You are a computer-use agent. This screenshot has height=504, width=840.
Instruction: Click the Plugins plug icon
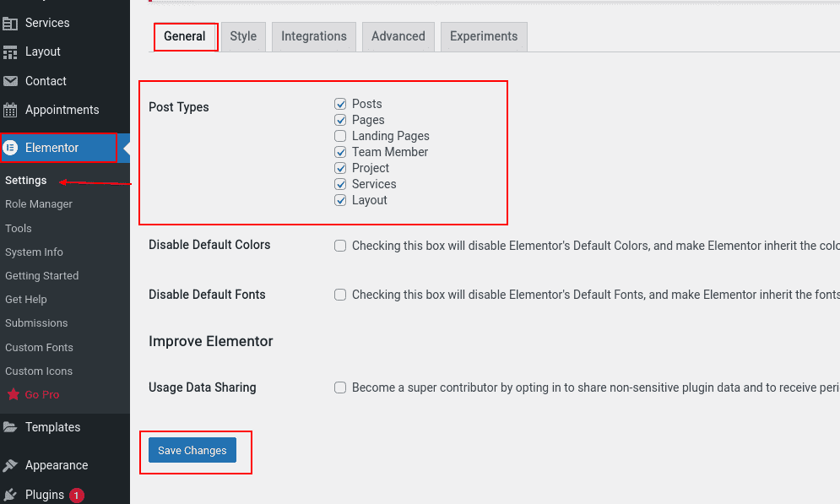click(10, 495)
